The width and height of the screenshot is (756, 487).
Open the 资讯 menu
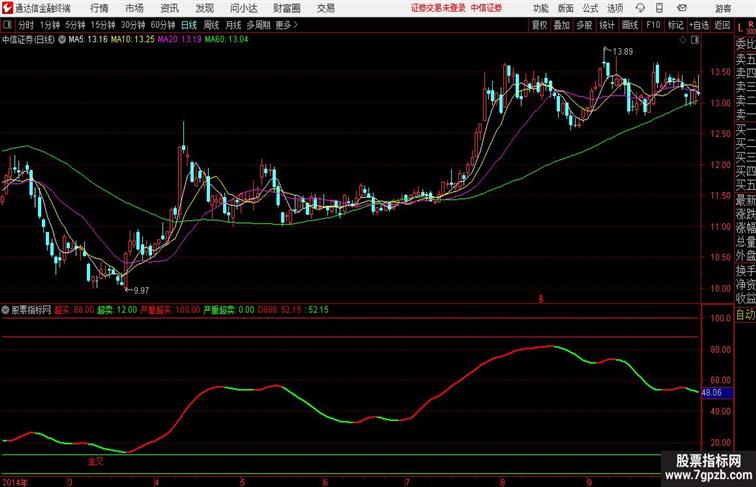click(x=169, y=8)
